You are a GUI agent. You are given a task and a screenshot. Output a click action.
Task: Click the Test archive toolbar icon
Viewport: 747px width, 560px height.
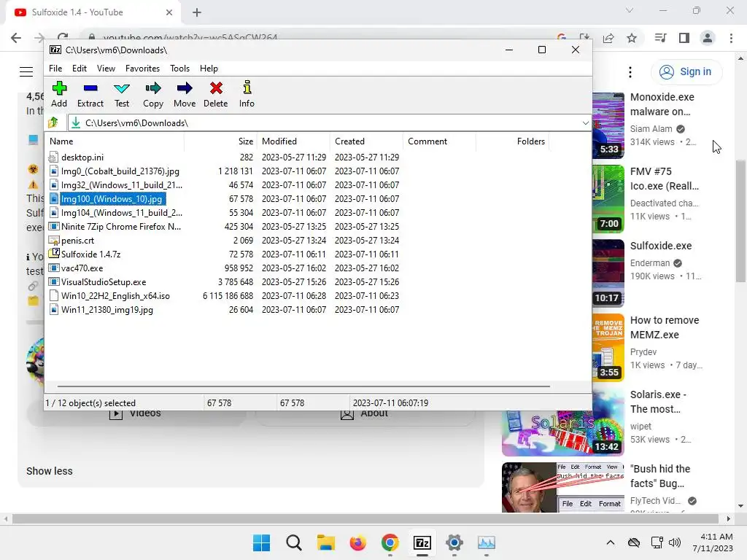point(122,94)
